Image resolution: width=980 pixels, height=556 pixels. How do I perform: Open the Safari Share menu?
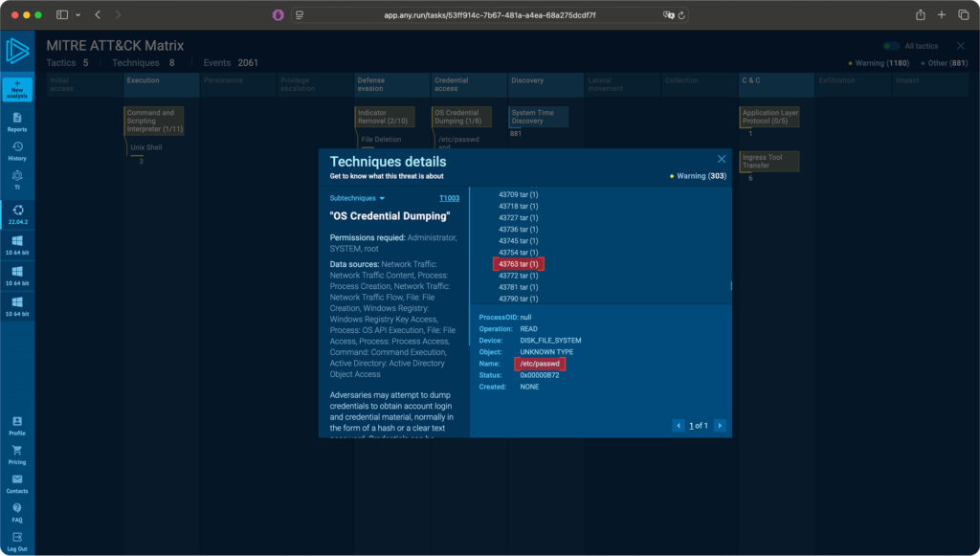pos(920,15)
